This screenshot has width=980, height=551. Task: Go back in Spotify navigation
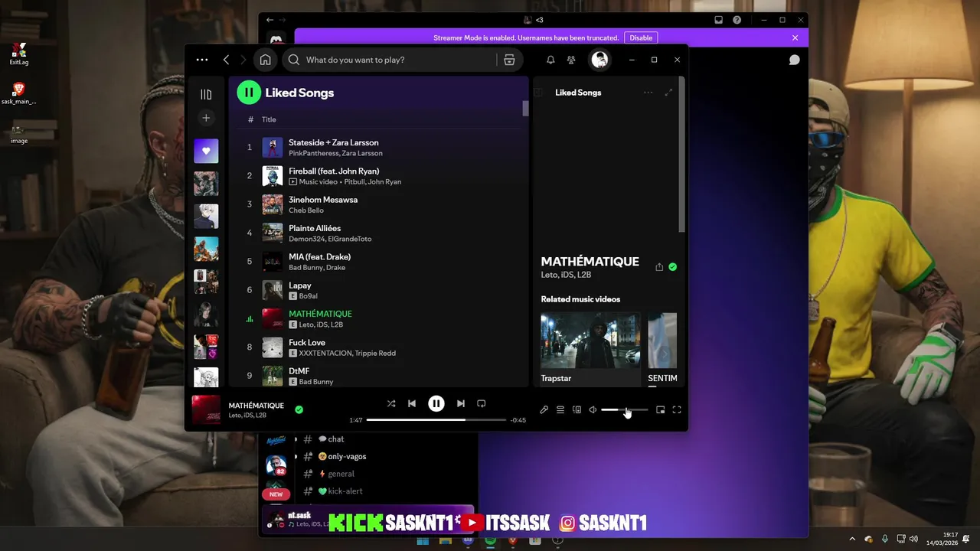(226, 60)
